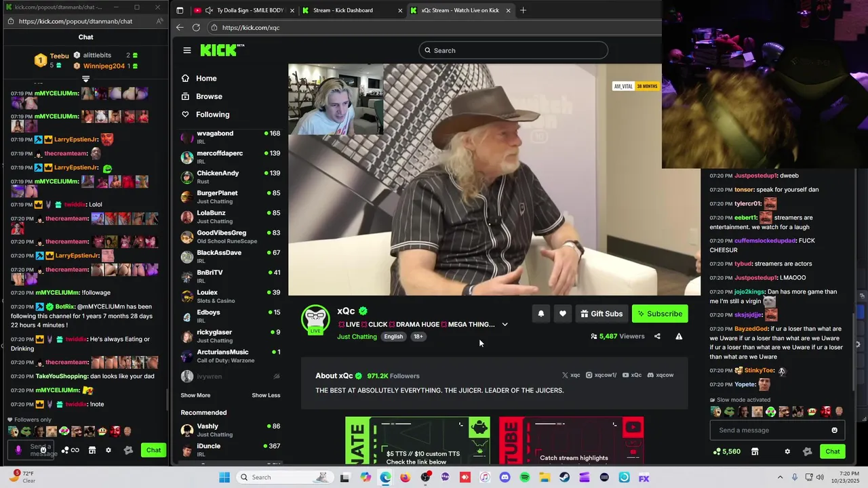This screenshot has width=868, height=488.
Task: Switch to Stream - Kick Dashboard tab
Action: pyautogui.click(x=353, y=10)
